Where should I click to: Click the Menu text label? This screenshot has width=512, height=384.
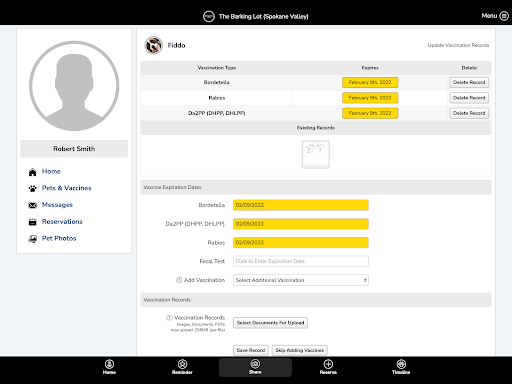click(489, 16)
